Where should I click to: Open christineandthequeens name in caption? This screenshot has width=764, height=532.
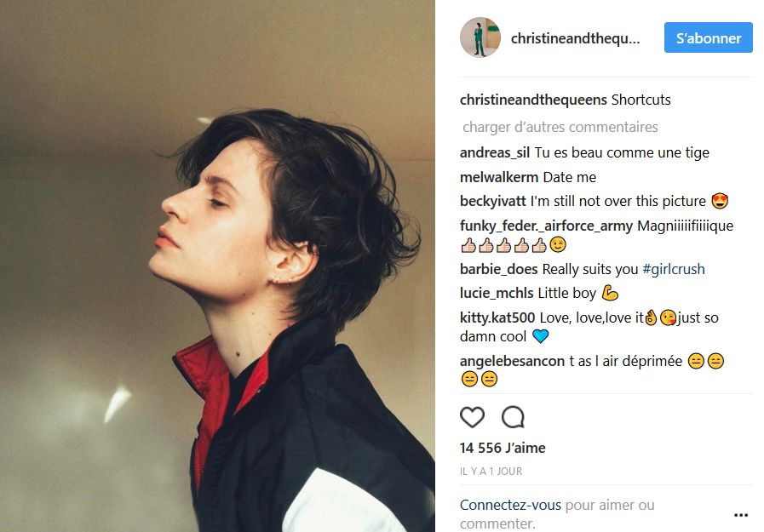point(533,100)
